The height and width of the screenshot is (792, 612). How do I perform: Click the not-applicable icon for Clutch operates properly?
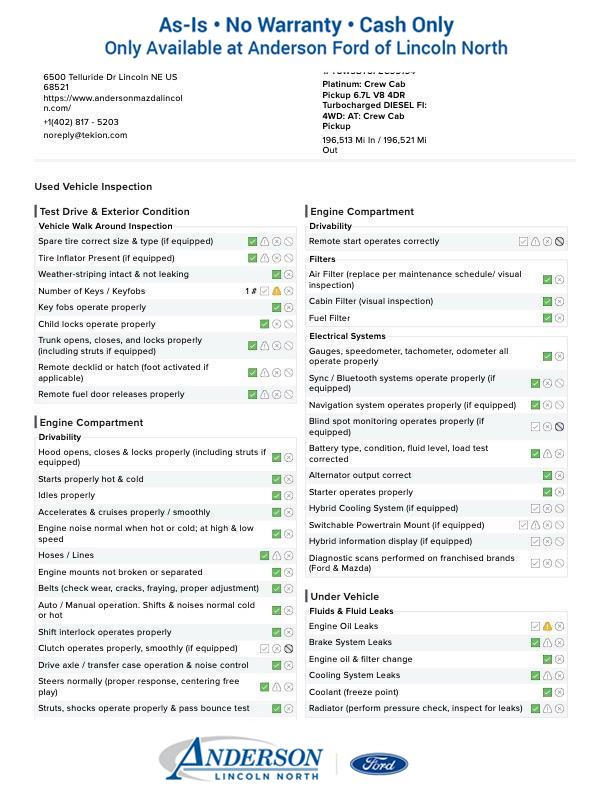coord(288,649)
